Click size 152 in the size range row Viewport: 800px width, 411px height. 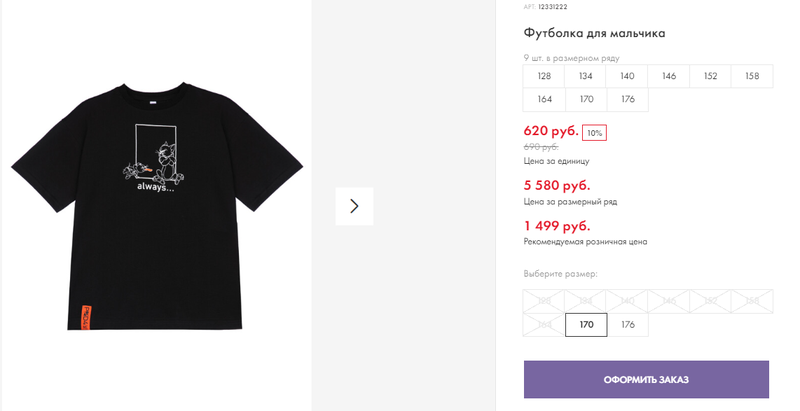coord(711,76)
